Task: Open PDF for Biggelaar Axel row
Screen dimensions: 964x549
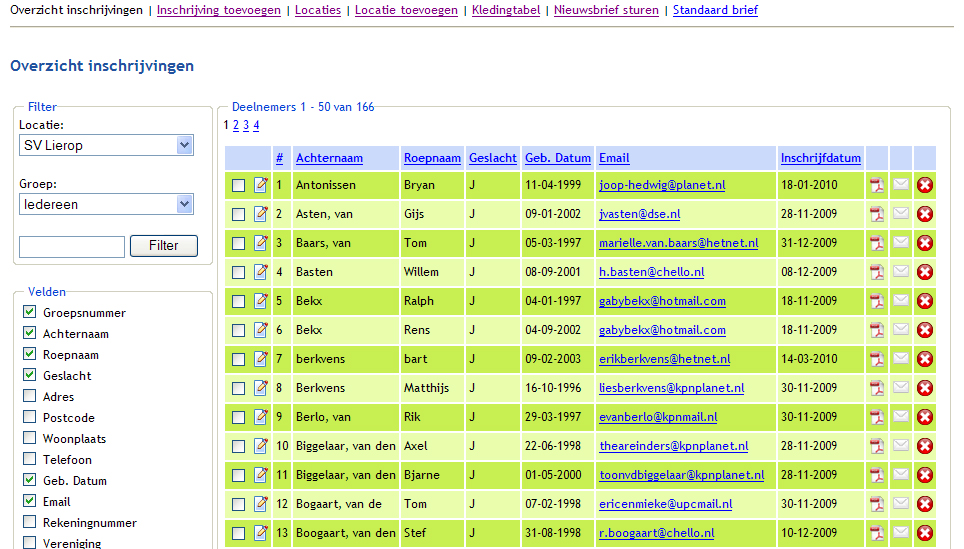Action: tap(877, 446)
